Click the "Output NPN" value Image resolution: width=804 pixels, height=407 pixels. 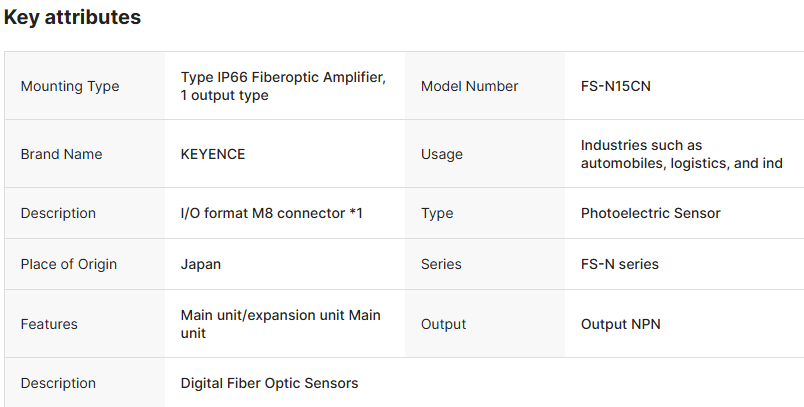point(620,324)
